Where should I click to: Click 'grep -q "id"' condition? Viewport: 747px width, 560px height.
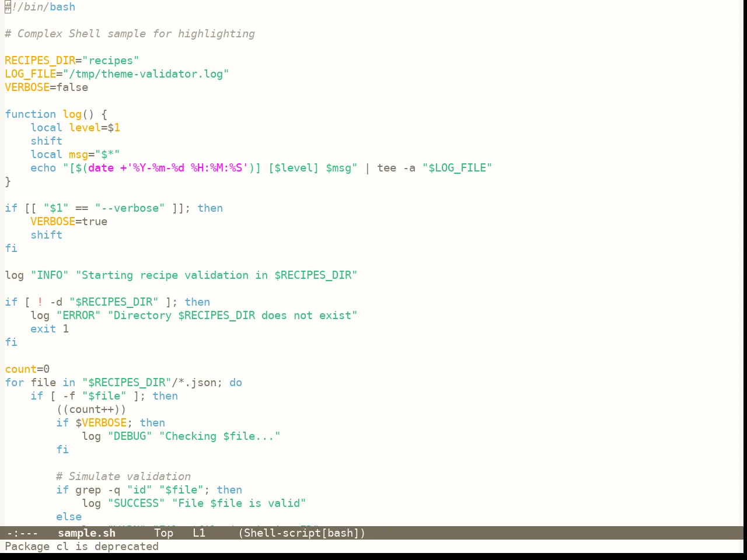click(114, 490)
